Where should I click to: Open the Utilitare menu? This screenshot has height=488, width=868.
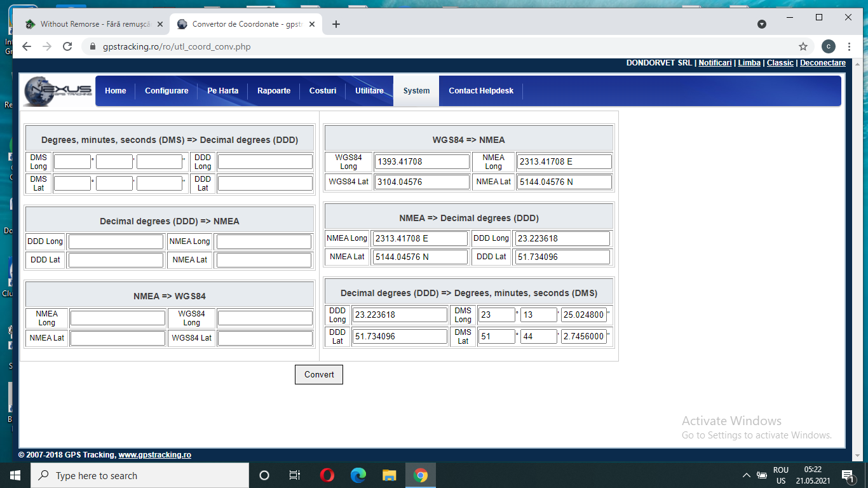tap(369, 91)
